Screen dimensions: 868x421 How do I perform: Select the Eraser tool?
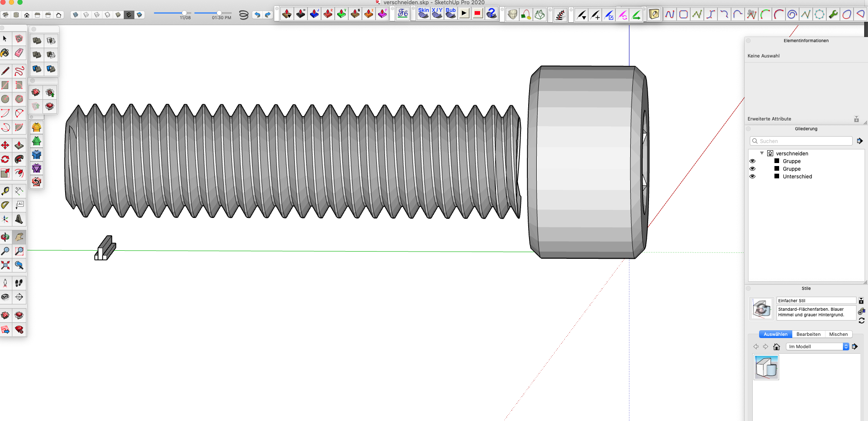coord(19,53)
